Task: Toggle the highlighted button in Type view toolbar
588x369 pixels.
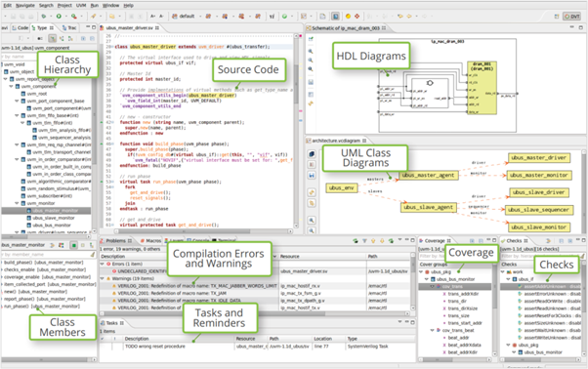Action: coord(52,38)
